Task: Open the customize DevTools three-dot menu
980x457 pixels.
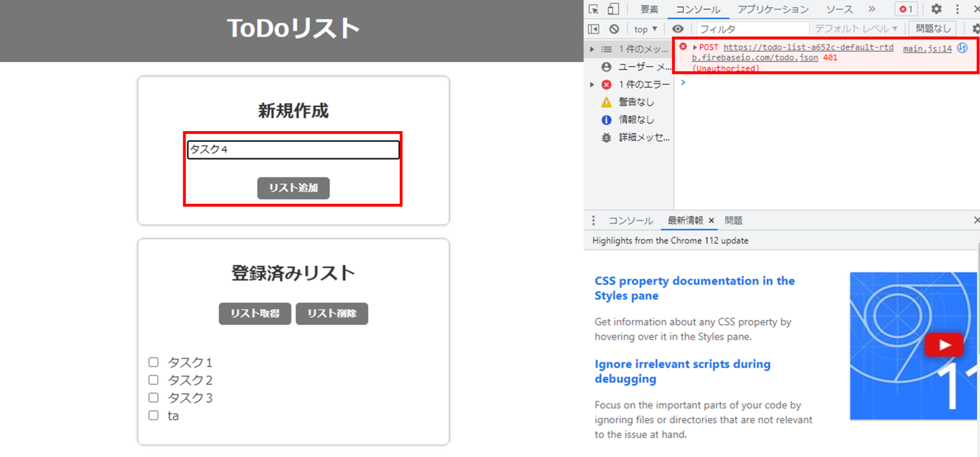Action: (x=957, y=9)
